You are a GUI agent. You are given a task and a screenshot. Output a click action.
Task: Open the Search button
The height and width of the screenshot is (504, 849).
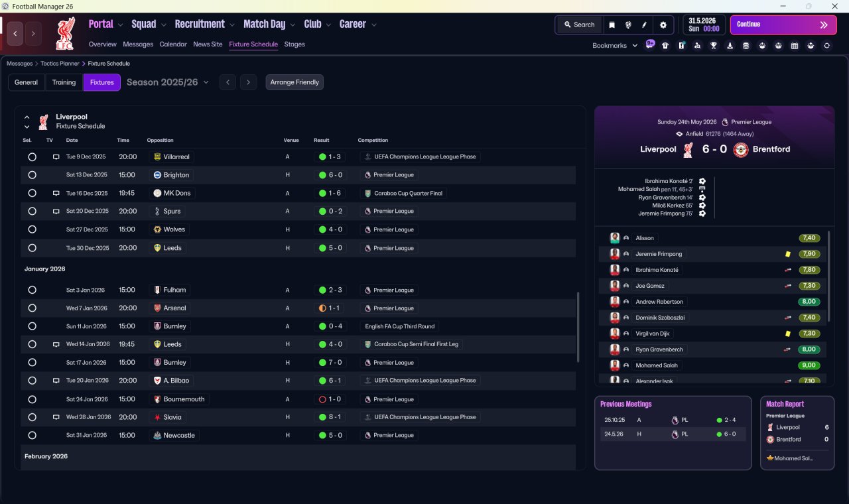579,25
